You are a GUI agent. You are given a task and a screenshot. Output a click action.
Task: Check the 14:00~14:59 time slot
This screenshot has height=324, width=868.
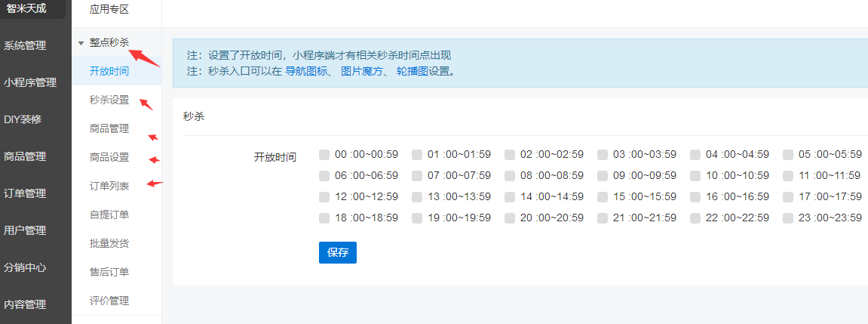click(x=510, y=197)
